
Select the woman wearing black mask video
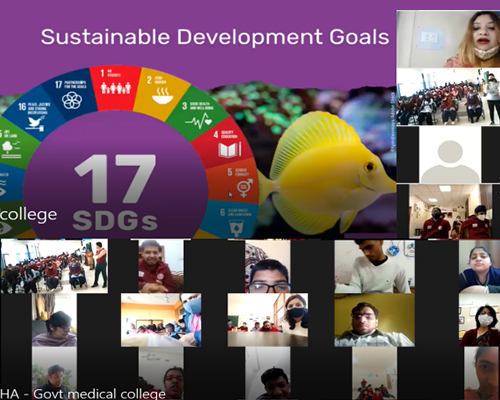pyautogui.click(x=268, y=320)
